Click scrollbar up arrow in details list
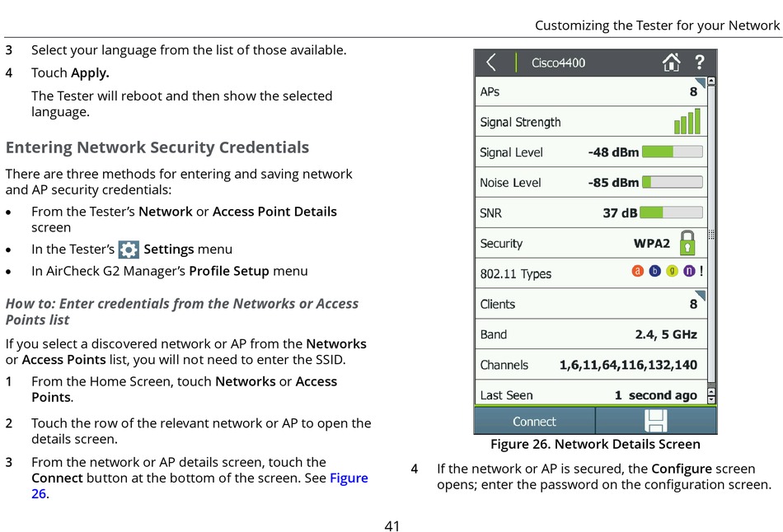Image resolution: width=783 pixels, height=532 pixels. click(711, 82)
